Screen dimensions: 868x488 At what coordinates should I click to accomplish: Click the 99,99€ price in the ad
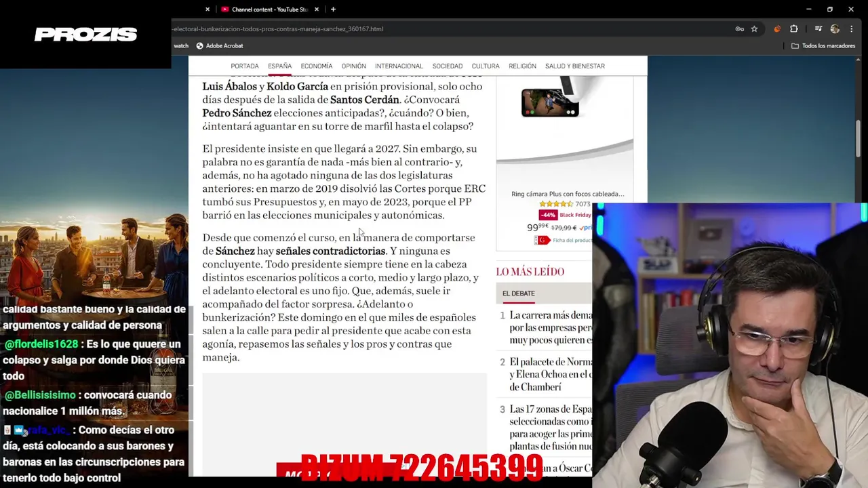click(x=537, y=228)
